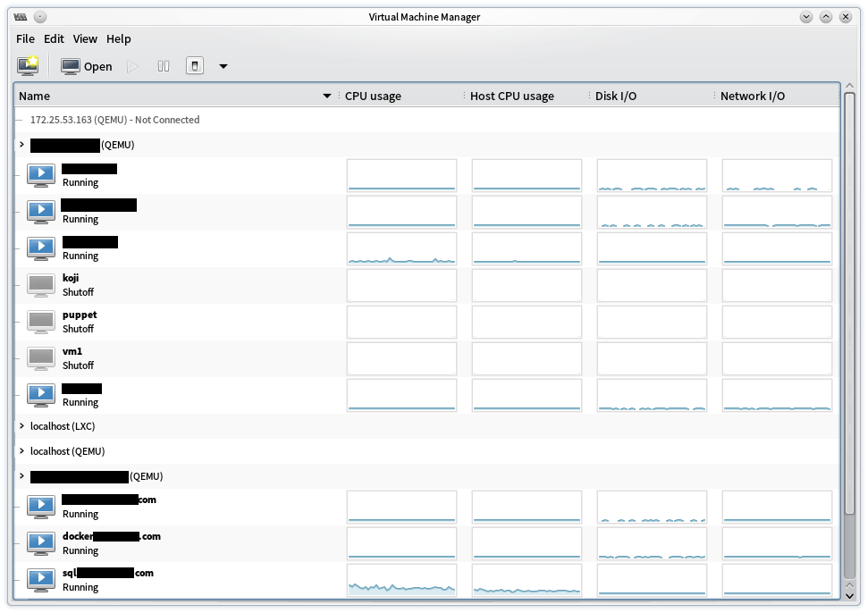Click the Open console button
Screen dimensions: 868x613
(x=87, y=66)
